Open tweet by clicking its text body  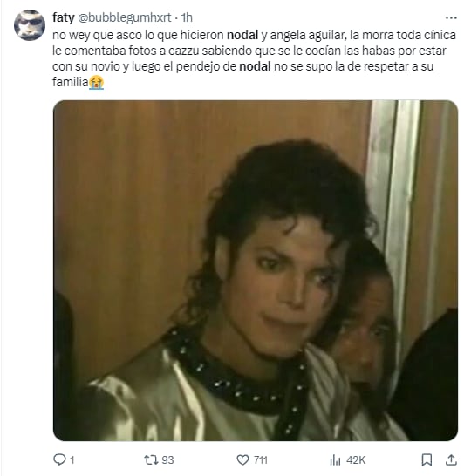pos(254,58)
